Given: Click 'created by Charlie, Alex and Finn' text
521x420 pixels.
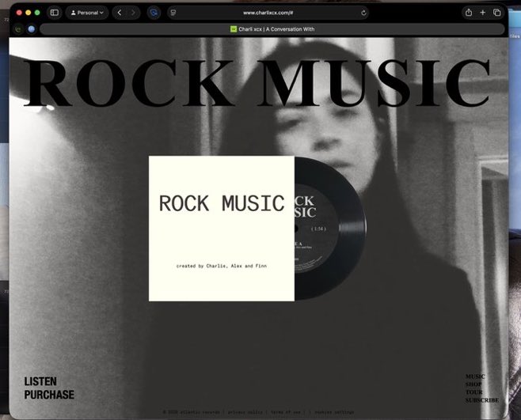Looking at the screenshot, I should point(221,266).
